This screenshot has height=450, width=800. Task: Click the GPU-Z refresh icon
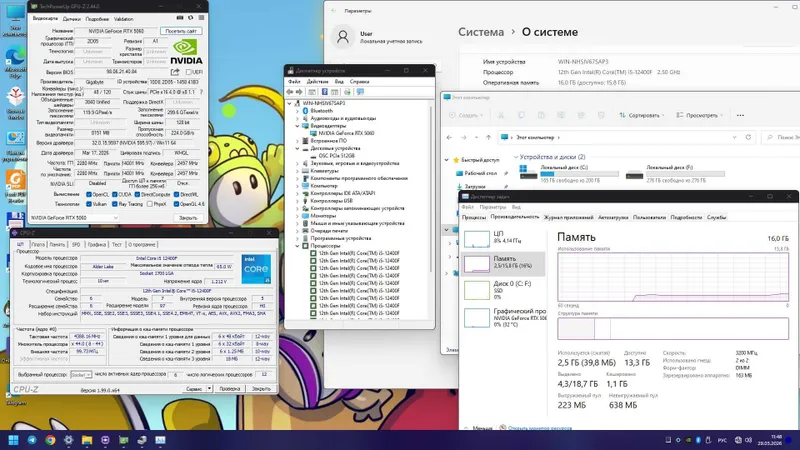191,18
